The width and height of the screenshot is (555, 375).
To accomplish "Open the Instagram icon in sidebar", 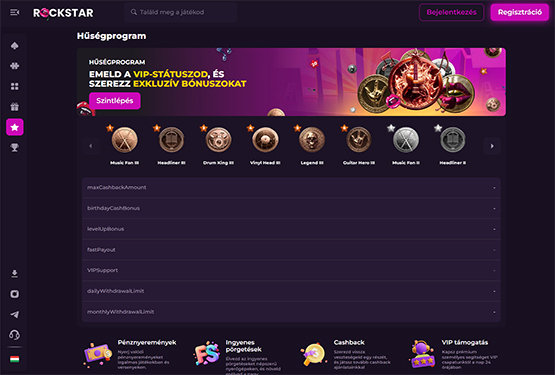I will [x=15, y=294].
